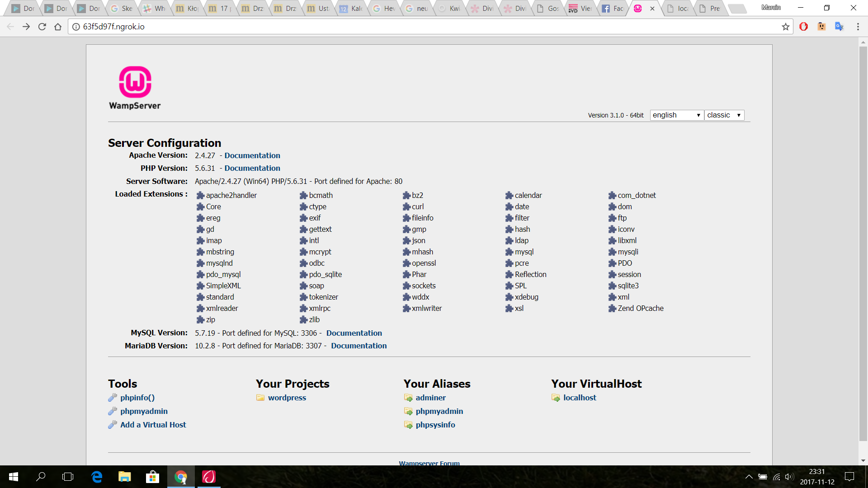Open the Action Center notifications icon
868x488 pixels.
[x=849, y=477]
